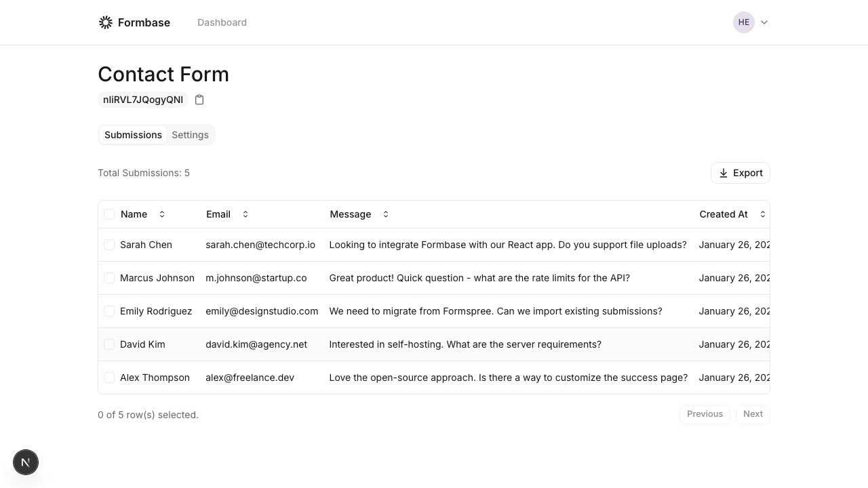The image size is (868, 488).
Task: Switch to the Settings tab
Action: 190,135
